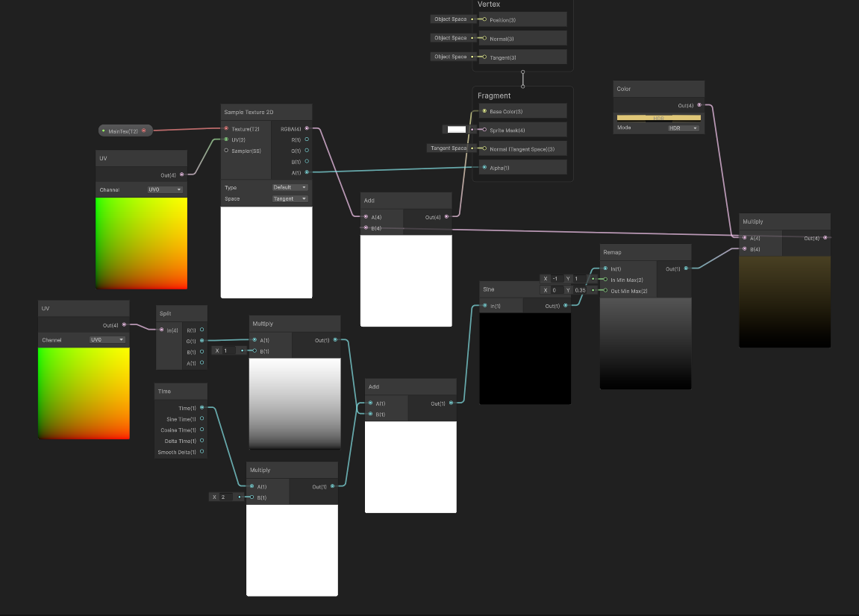Click the Out(4) output port on the Color node
859x616 pixels.
[x=699, y=103]
